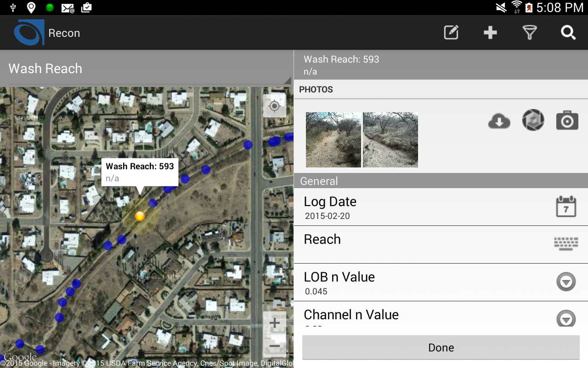
Task: Open second wash photo thumbnail
Action: pos(390,140)
